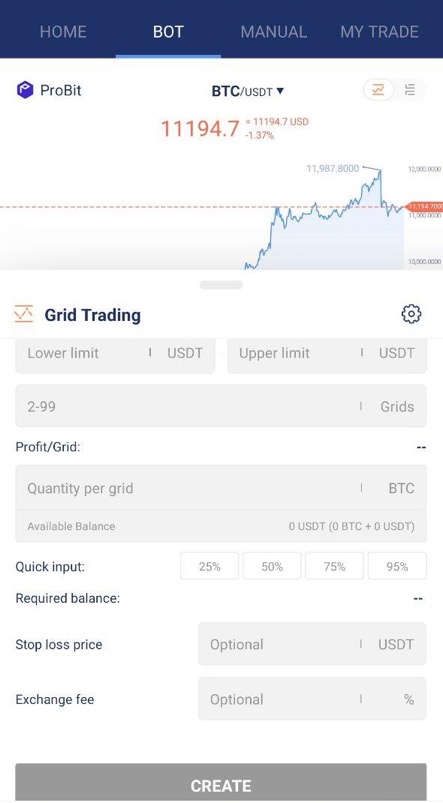The width and height of the screenshot is (443, 803).
Task: Go to the HOME tab
Action: point(63,32)
